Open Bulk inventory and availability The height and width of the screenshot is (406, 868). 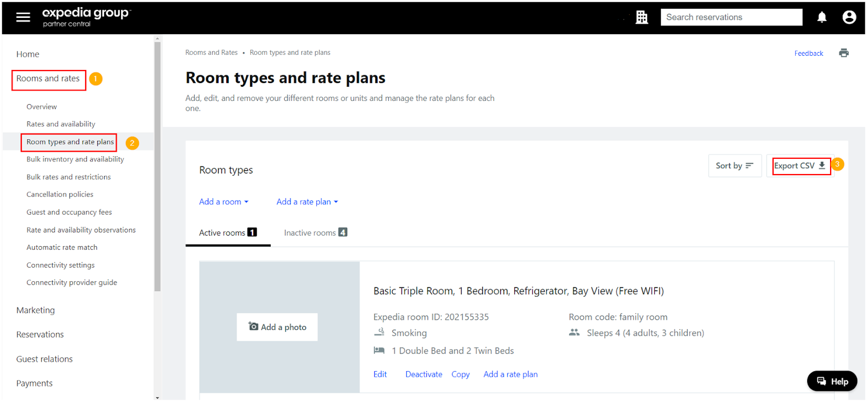click(x=75, y=159)
